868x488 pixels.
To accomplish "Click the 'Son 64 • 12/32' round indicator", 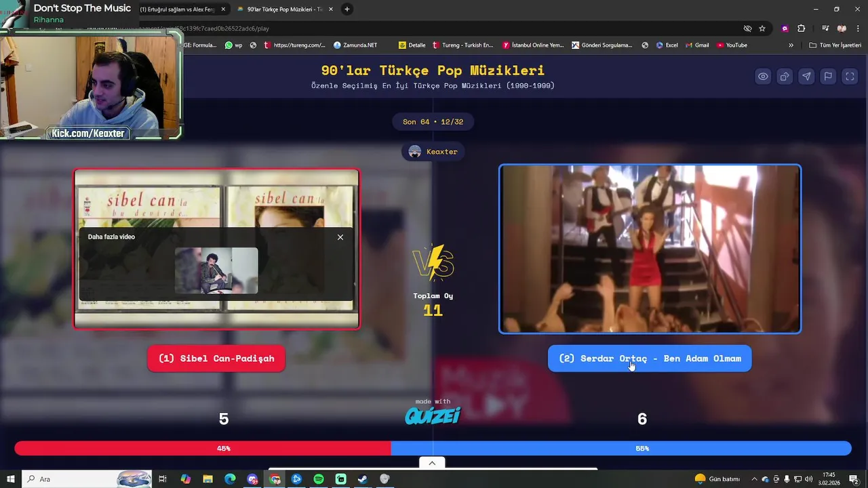I will (433, 122).
